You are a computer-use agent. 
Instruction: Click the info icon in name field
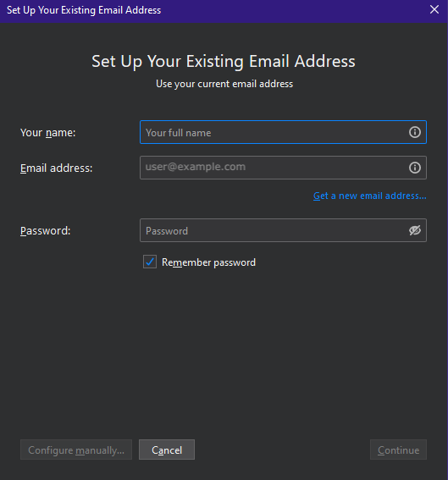pos(415,132)
